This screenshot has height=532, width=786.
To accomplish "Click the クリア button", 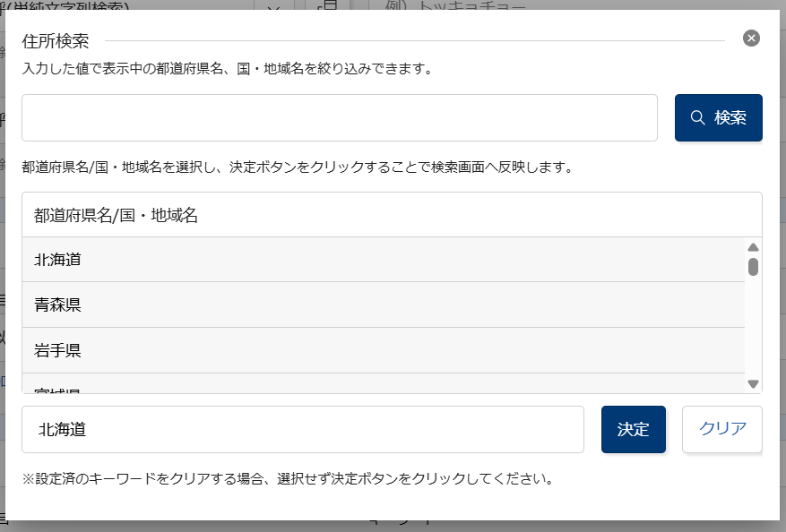I will (x=721, y=429).
